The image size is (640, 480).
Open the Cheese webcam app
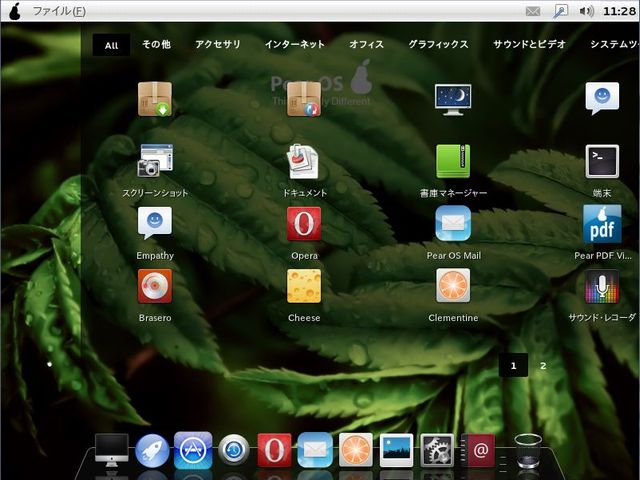point(304,287)
